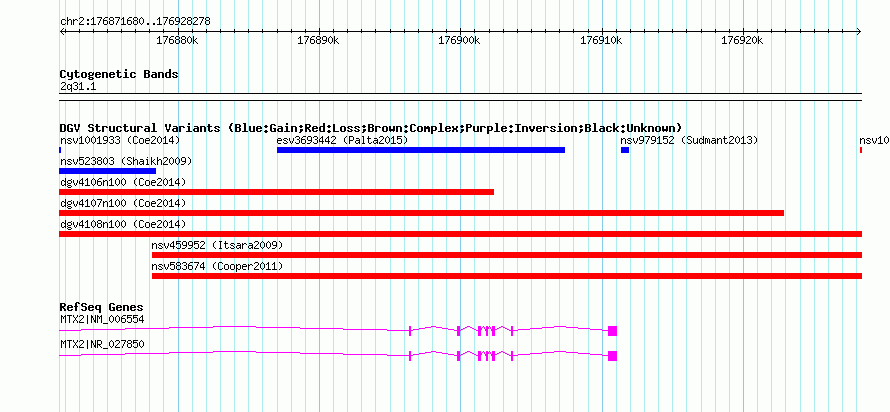
Task: Open the dgv4108n100 (Coe2014) label
Action: (123, 224)
